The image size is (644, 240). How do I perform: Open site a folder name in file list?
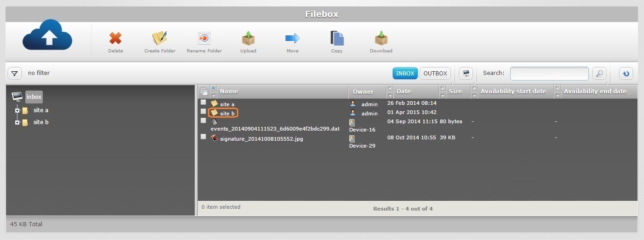pyautogui.click(x=227, y=104)
